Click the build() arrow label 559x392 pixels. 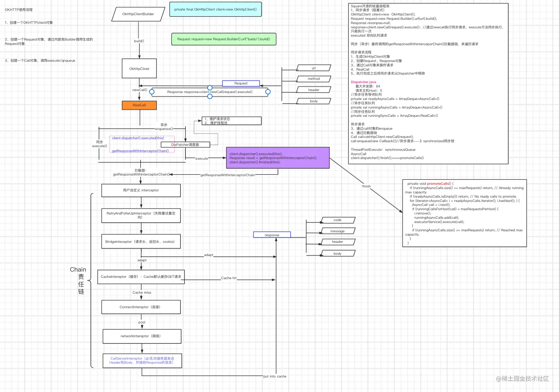(x=139, y=41)
